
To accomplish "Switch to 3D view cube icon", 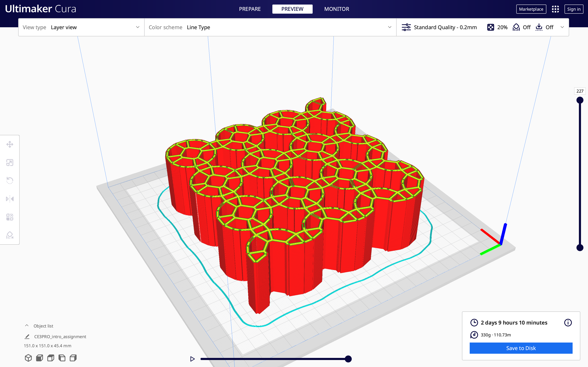I will click(28, 358).
